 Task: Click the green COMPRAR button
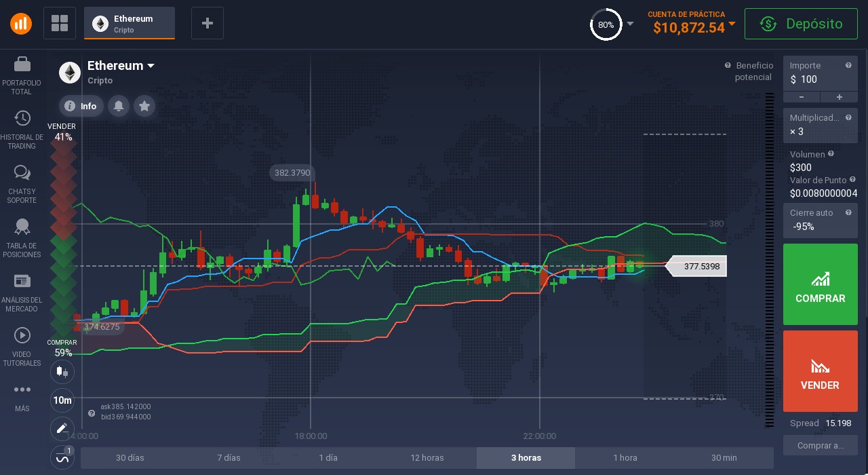[x=820, y=284]
